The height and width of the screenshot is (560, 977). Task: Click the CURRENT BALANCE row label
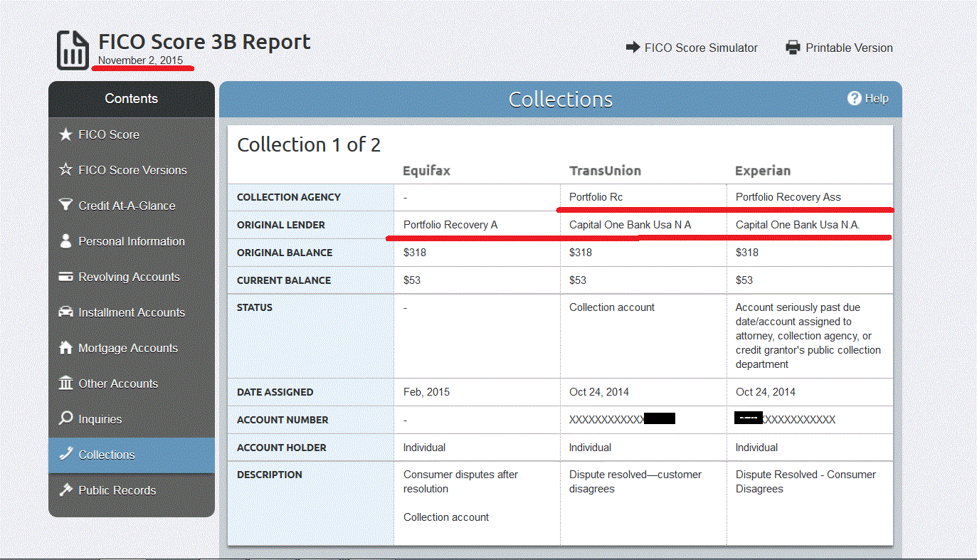point(284,280)
